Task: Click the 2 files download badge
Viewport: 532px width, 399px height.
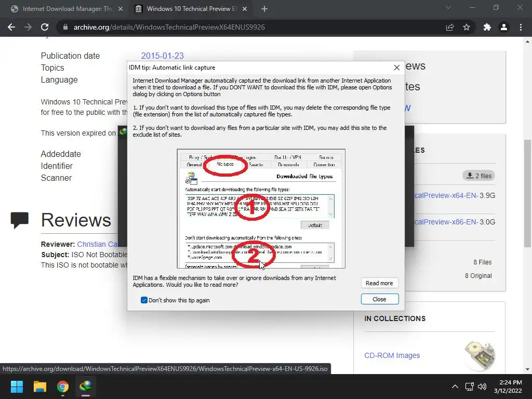Action: click(x=478, y=176)
